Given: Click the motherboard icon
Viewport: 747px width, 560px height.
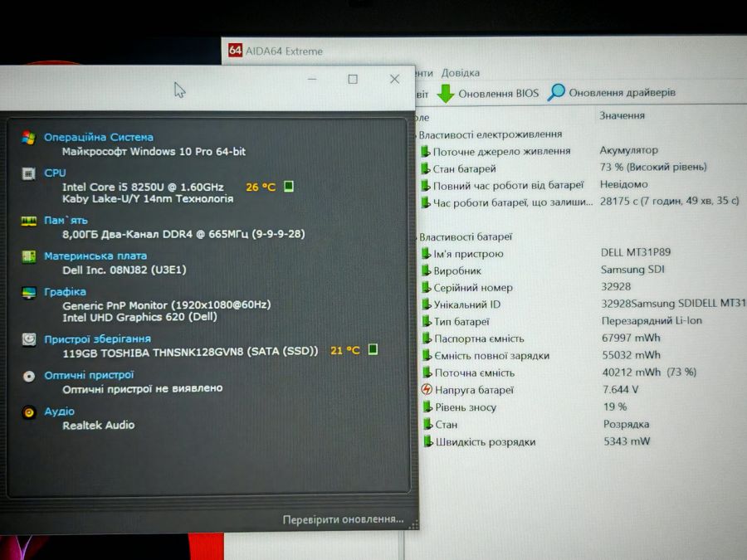Looking at the screenshot, I should [28, 256].
